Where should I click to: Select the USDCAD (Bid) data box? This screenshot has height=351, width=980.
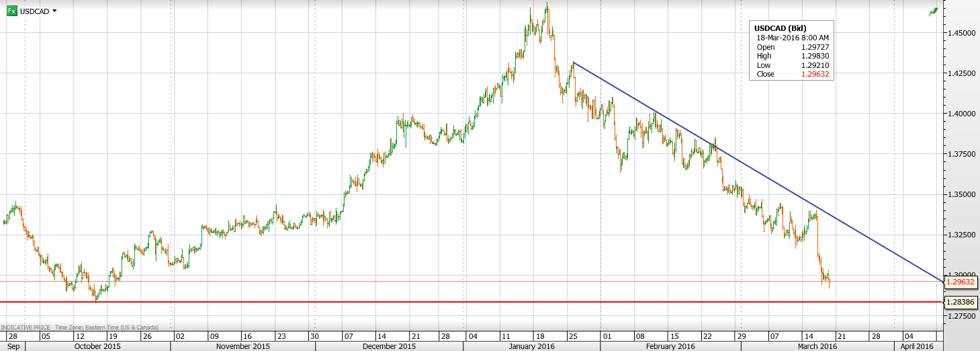pyautogui.click(x=792, y=51)
